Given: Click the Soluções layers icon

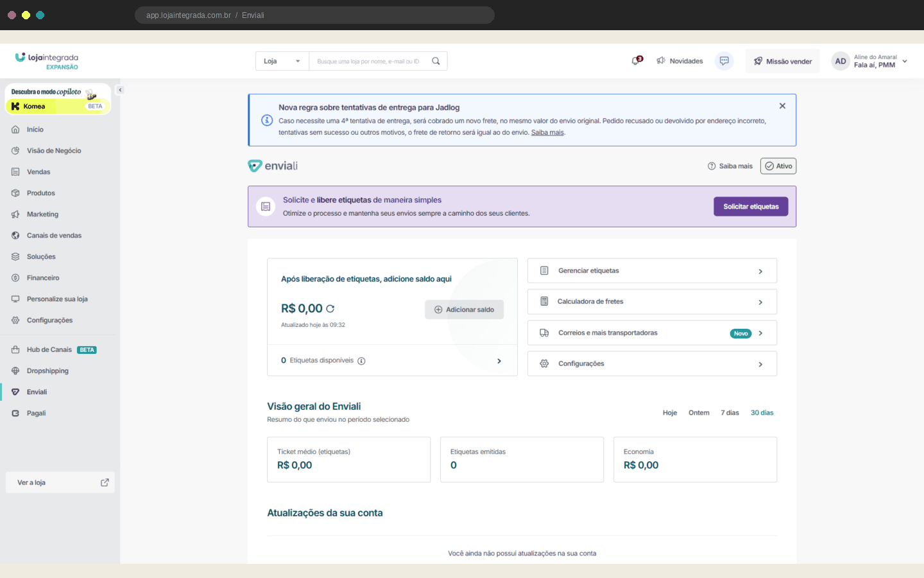Looking at the screenshot, I should (15, 257).
